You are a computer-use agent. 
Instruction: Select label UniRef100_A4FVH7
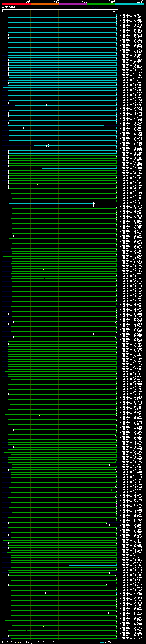coord(131,226)
